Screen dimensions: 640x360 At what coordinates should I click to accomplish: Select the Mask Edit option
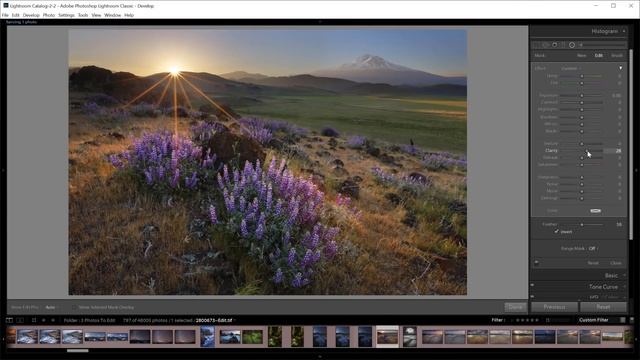coord(598,56)
